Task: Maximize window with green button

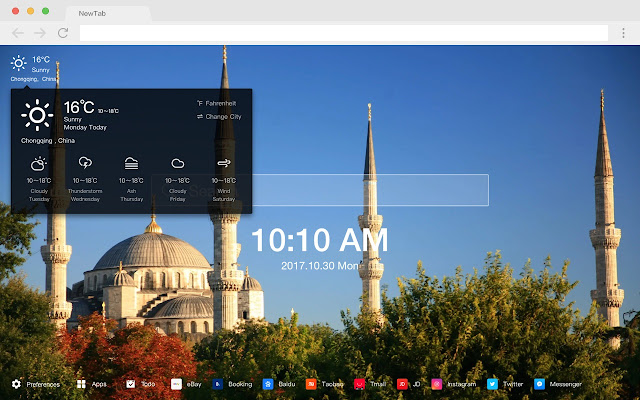Action: click(x=46, y=11)
